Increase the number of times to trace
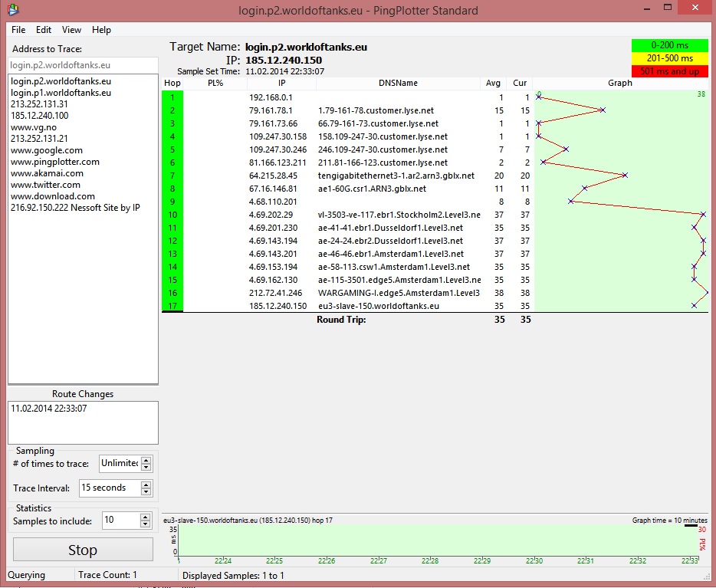Viewport: 716px width, 588px height. coord(146,460)
